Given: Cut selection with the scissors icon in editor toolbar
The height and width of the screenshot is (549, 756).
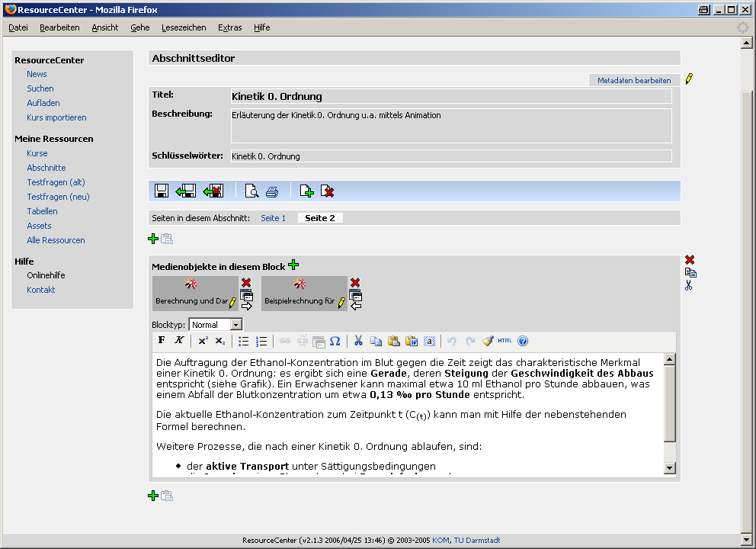Looking at the screenshot, I should [x=358, y=341].
